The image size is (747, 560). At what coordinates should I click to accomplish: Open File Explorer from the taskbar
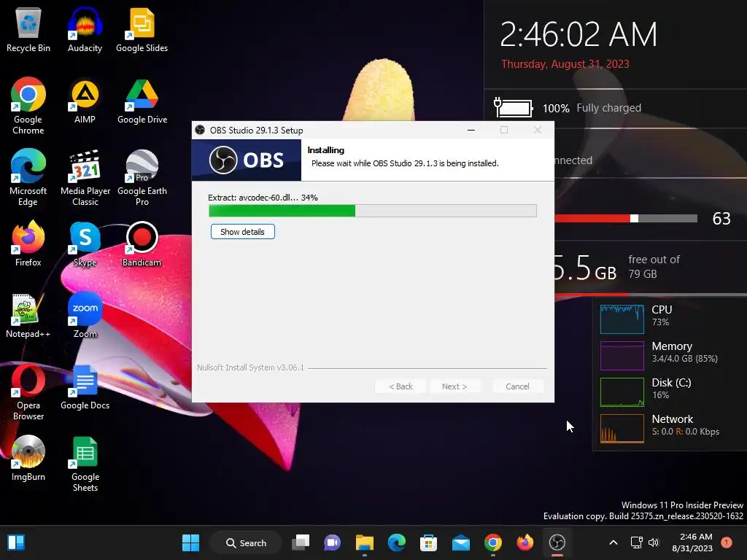(365, 542)
